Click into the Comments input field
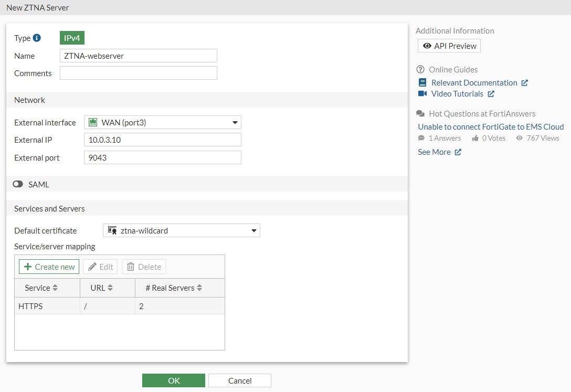Viewport: 571px width, 392px height. point(138,73)
